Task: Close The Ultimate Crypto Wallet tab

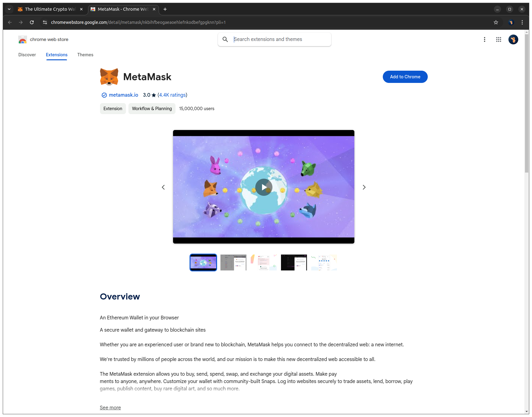Action: pyautogui.click(x=81, y=9)
